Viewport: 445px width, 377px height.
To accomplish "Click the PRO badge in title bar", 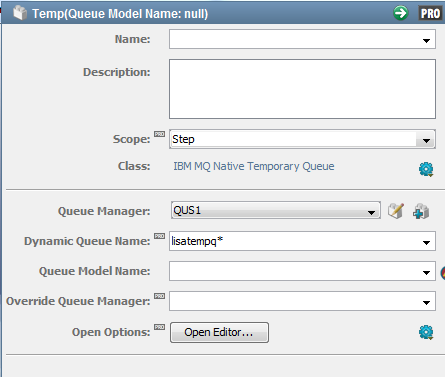I will pyautogui.click(x=430, y=13).
